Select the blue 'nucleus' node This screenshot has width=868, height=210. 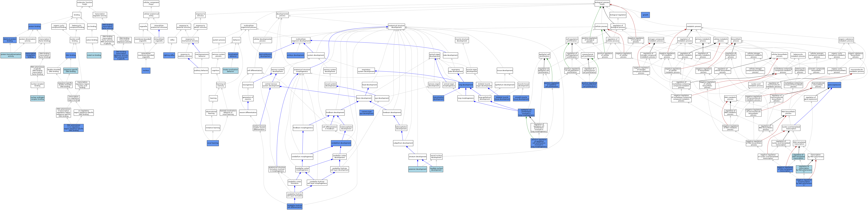click(146, 71)
